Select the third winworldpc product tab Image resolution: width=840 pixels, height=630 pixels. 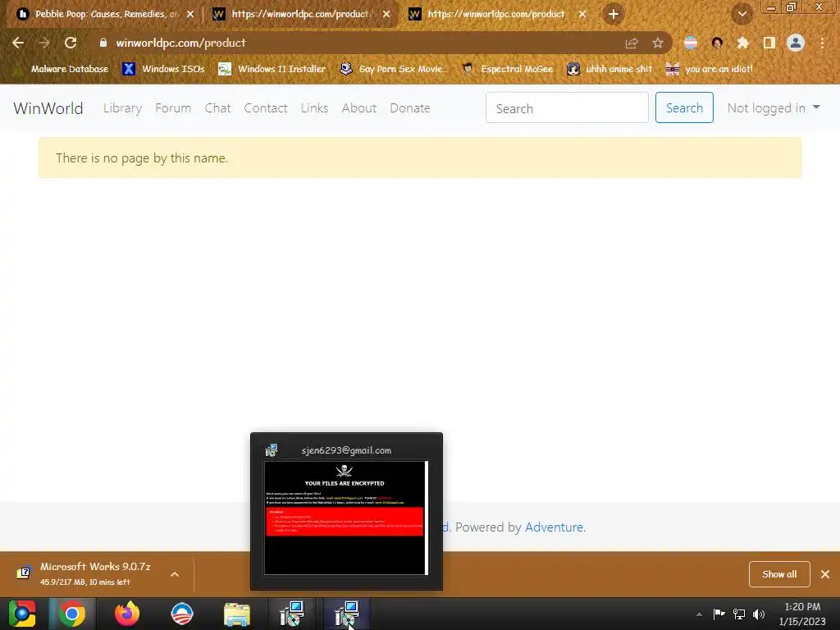[x=497, y=15]
